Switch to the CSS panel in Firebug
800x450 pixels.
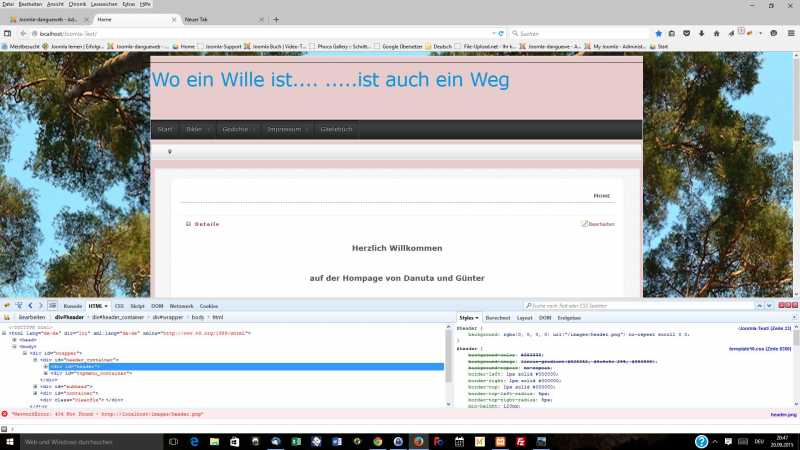[119, 306]
